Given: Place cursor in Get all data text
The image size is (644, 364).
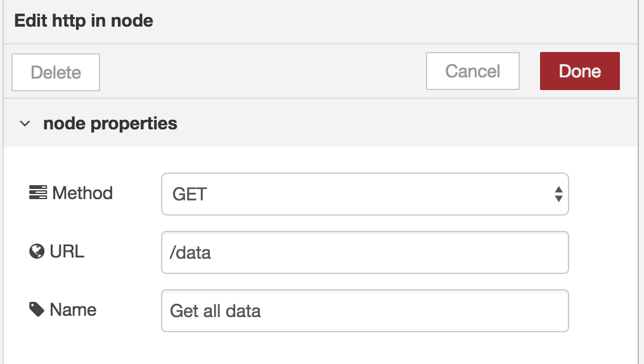Looking at the screenshot, I should pyautogui.click(x=216, y=311).
